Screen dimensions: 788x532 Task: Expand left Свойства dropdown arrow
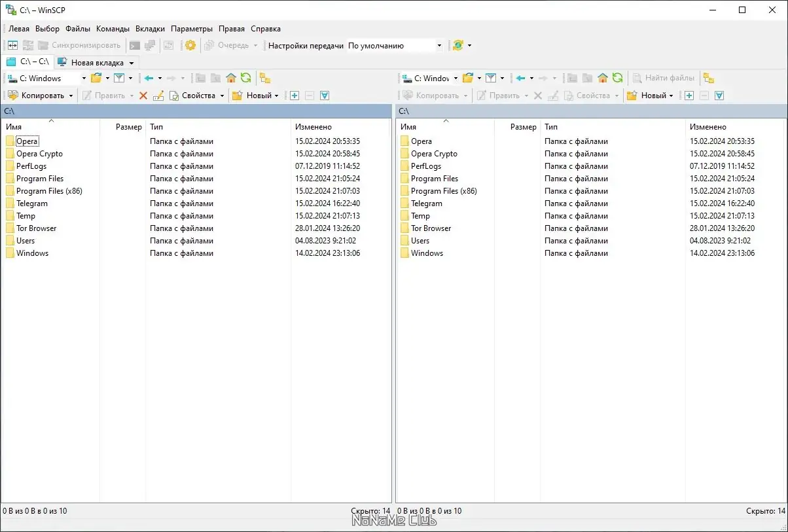coord(222,96)
